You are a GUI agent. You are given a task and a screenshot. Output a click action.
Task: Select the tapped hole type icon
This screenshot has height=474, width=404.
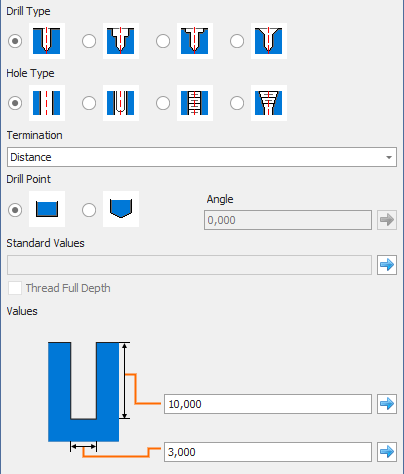tap(195, 103)
